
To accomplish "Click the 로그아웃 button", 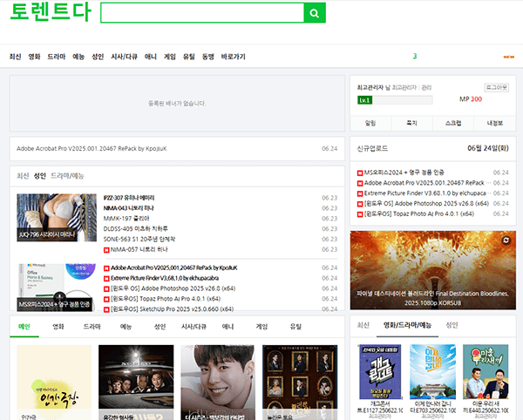I will (x=496, y=88).
